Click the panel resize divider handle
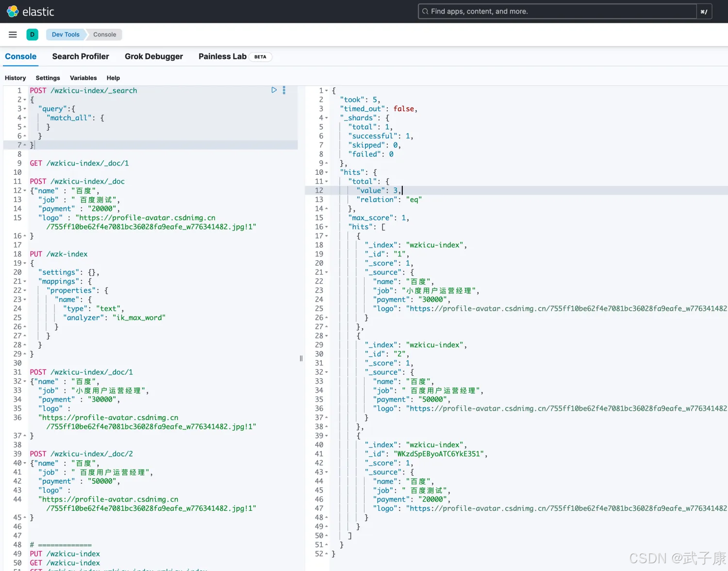 [x=301, y=358]
